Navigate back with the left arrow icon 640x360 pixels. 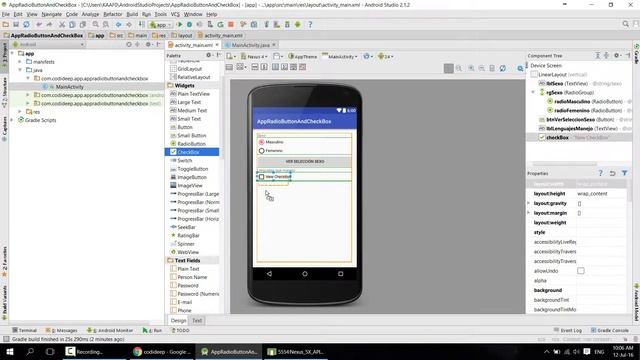coord(118,24)
